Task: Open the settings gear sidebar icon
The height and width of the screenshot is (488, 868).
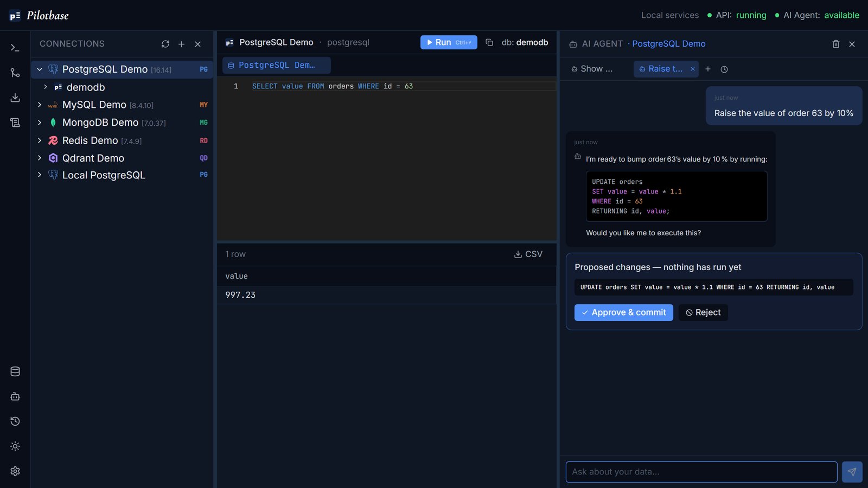Action: click(15, 471)
